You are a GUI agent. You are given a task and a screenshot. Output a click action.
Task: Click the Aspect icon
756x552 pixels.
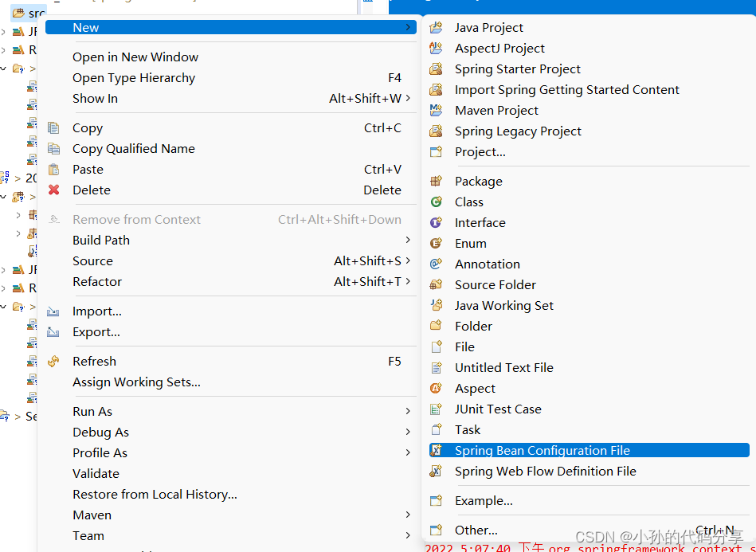(x=436, y=389)
